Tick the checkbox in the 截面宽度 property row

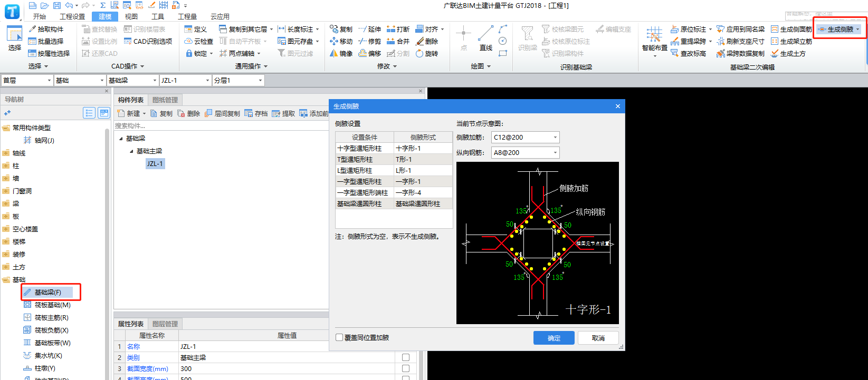(x=406, y=368)
